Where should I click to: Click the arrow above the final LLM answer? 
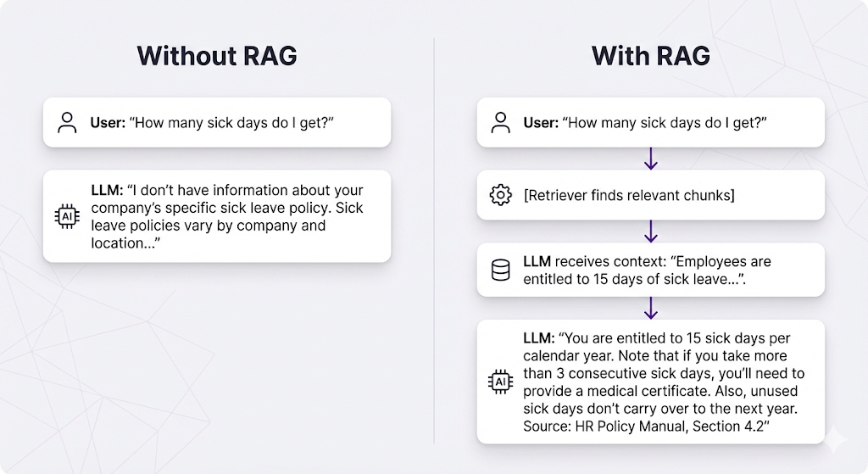tap(650, 307)
